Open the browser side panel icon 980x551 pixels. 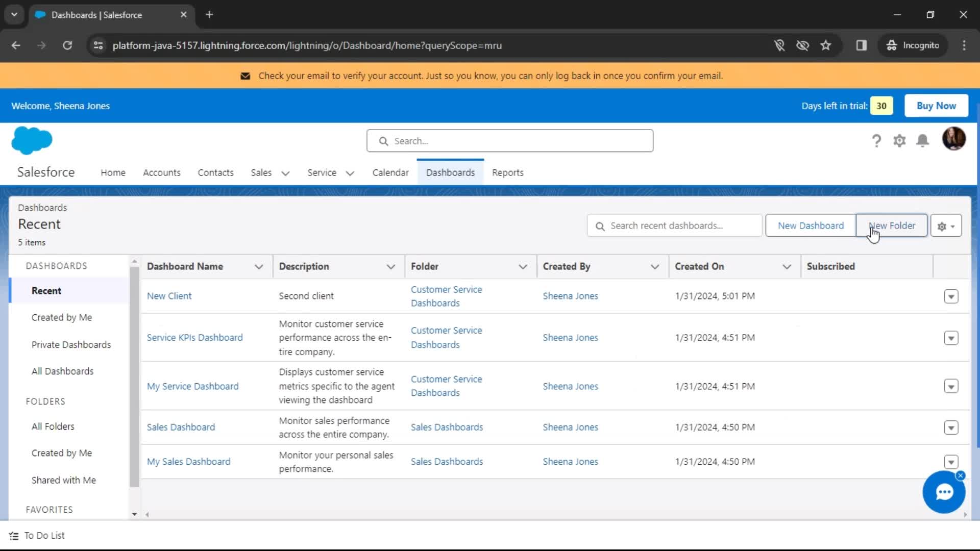862,45
